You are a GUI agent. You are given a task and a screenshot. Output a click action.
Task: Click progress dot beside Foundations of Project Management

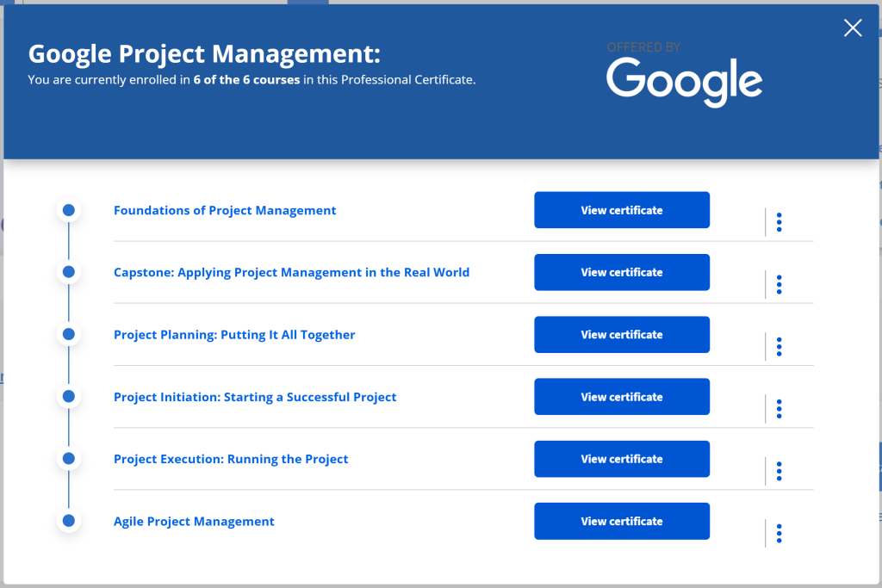pyautogui.click(x=69, y=210)
